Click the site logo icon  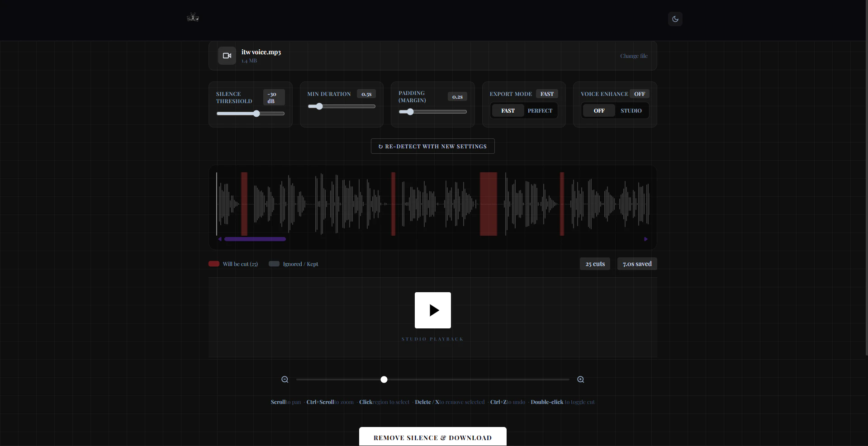click(x=193, y=18)
